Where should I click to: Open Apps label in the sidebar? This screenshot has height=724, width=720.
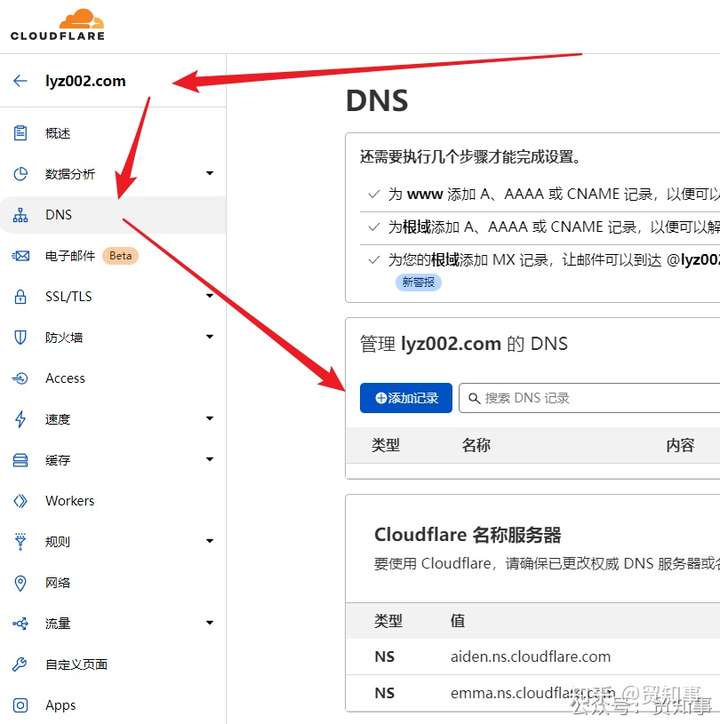pos(61,706)
